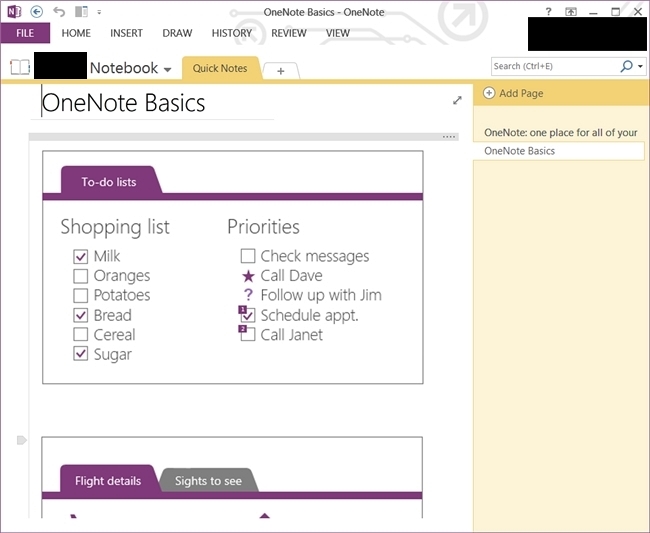Undo the last action with the Undo icon

(x=59, y=12)
